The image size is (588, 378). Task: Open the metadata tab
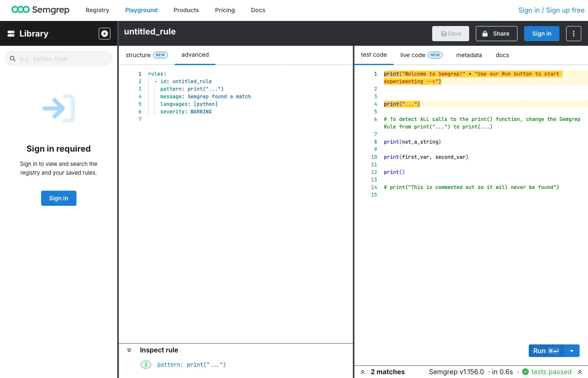469,55
